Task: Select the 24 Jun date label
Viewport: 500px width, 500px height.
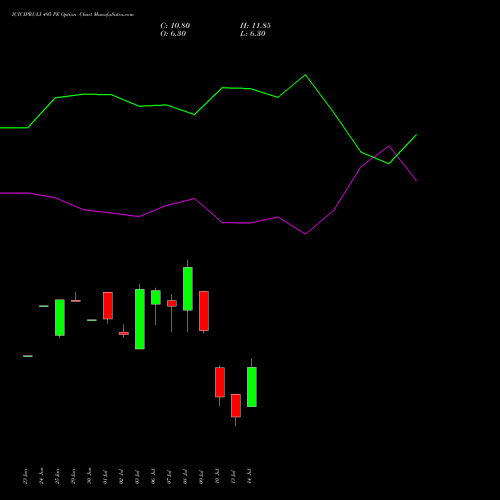Action: click(41, 476)
